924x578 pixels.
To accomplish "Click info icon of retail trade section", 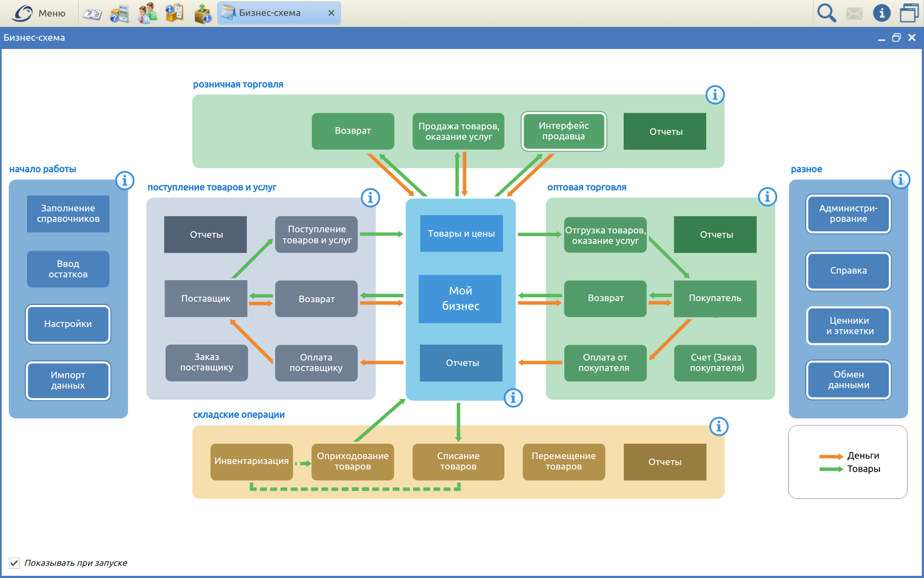I will point(714,95).
